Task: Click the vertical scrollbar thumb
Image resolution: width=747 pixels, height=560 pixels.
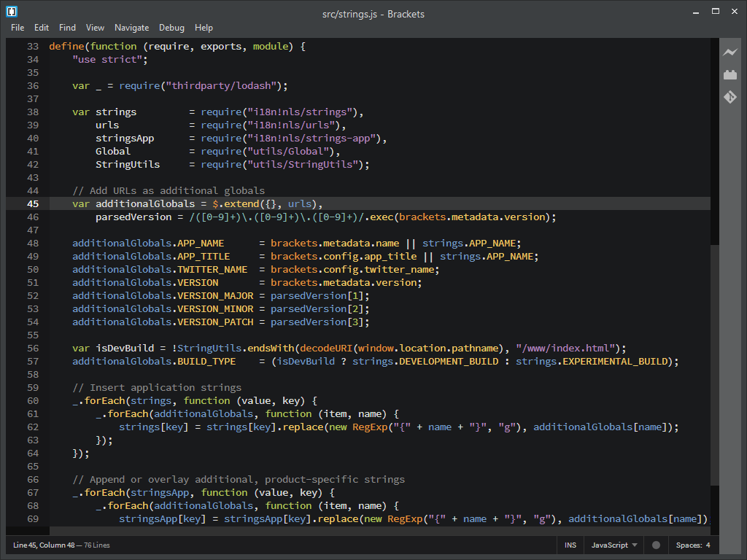Action: pos(714,365)
